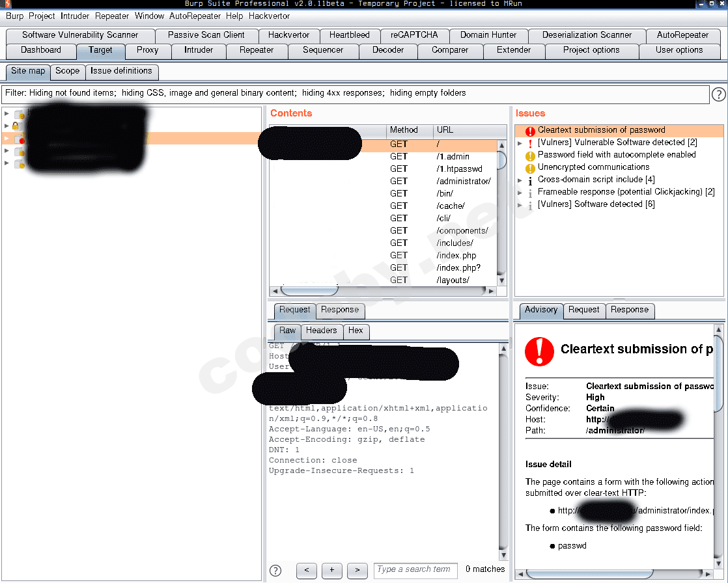Click the Password autocomplete warning icon

pos(530,156)
